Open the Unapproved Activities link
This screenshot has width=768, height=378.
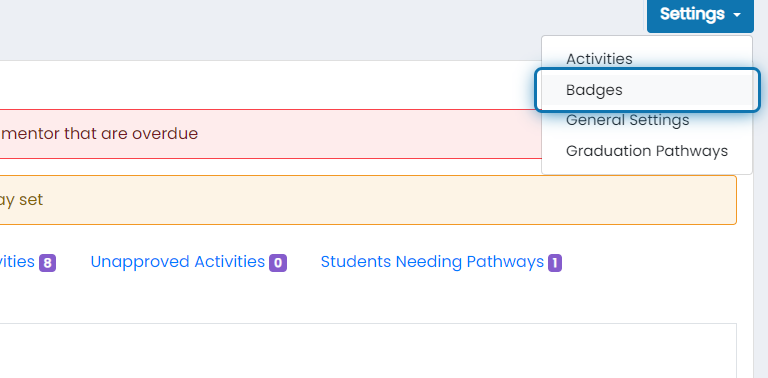tap(178, 262)
